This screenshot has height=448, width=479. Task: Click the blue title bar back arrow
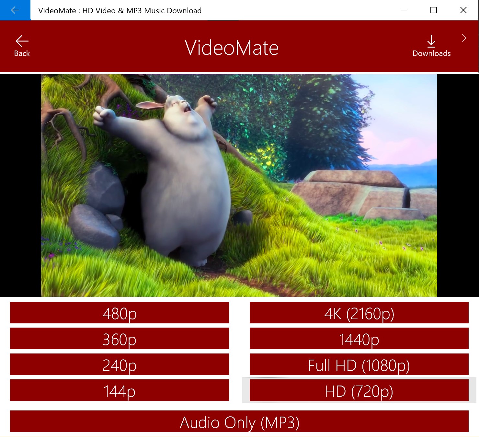15,10
